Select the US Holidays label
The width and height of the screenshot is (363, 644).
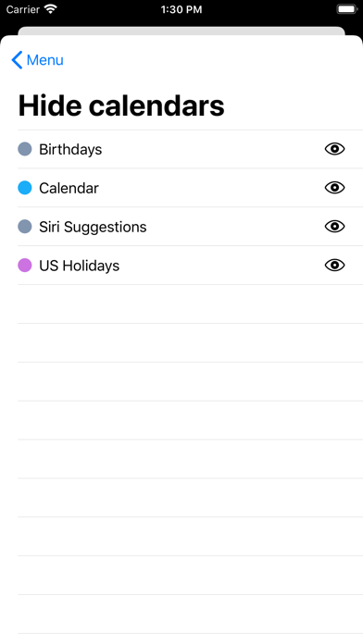tap(79, 266)
